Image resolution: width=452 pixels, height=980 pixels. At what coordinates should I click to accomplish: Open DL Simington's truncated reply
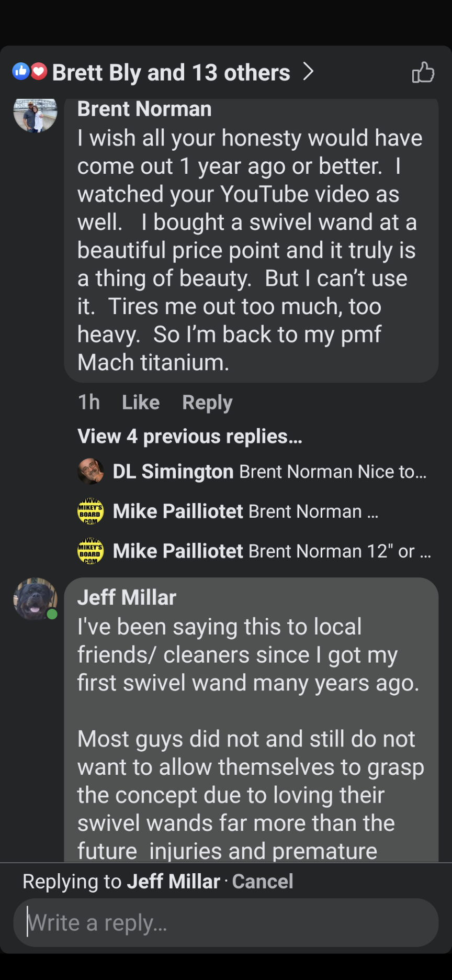[x=333, y=472]
